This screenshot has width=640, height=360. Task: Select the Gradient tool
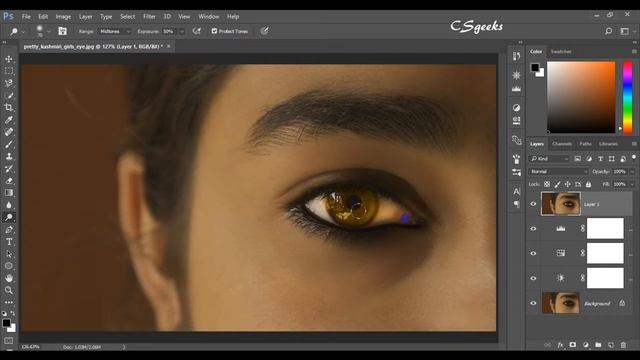pyautogui.click(x=9, y=193)
